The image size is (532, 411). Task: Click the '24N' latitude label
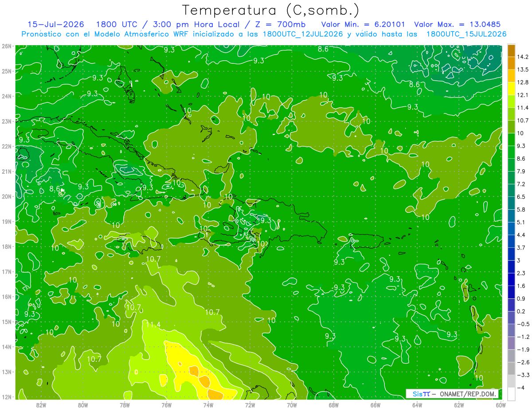pyautogui.click(x=6, y=96)
